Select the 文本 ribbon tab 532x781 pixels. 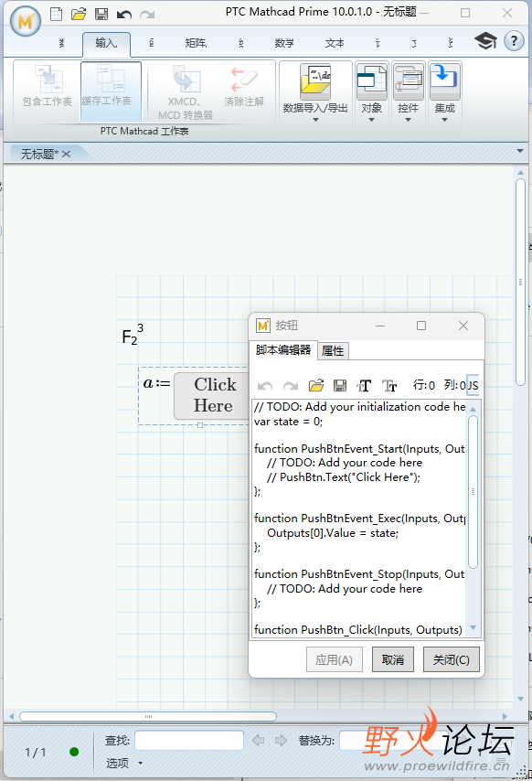[335, 43]
